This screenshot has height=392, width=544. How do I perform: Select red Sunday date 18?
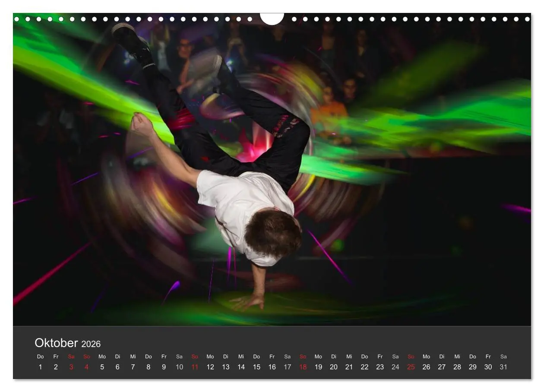point(303,367)
